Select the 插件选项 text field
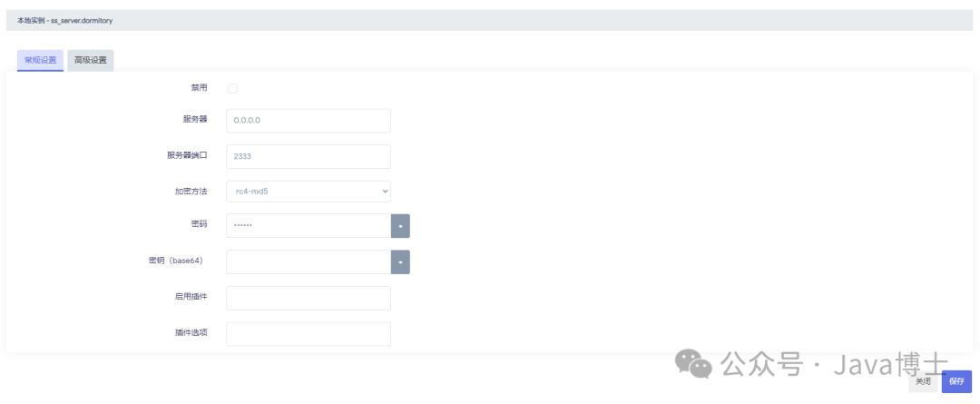 [x=308, y=334]
